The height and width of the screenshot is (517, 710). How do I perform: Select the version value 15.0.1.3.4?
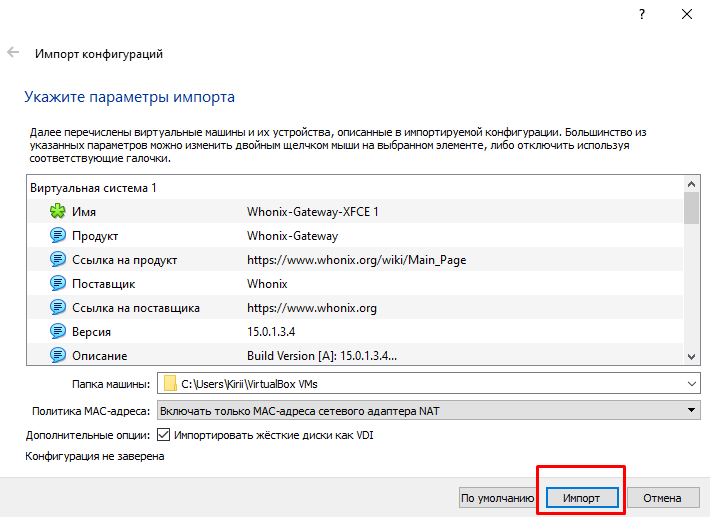pyautogui.click(x=271, y=332)
